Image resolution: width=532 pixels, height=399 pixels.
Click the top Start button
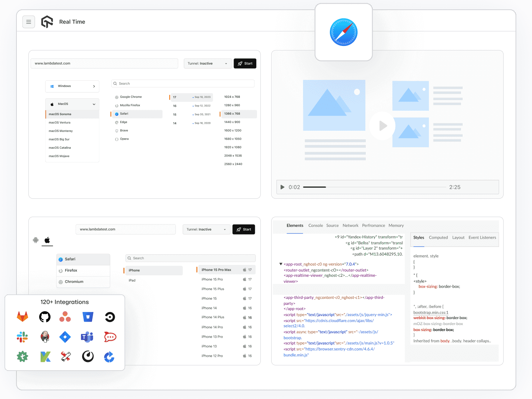[x=245, y=64]
